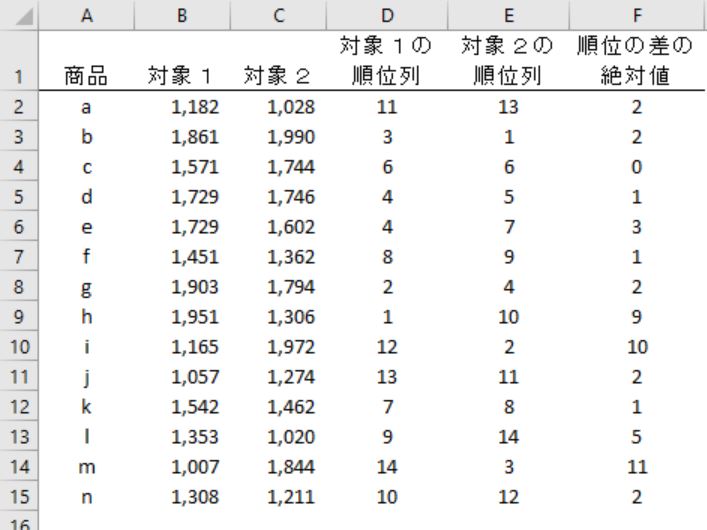707x530 pixels.
Task: Click the cell with value 1,353
Action: (182, 436)
